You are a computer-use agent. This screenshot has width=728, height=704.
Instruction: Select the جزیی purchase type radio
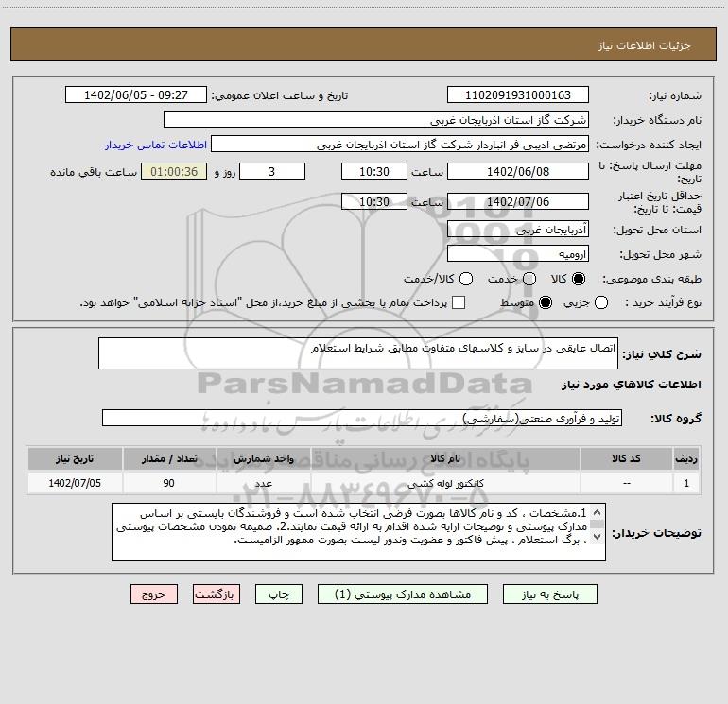[600, 302]
